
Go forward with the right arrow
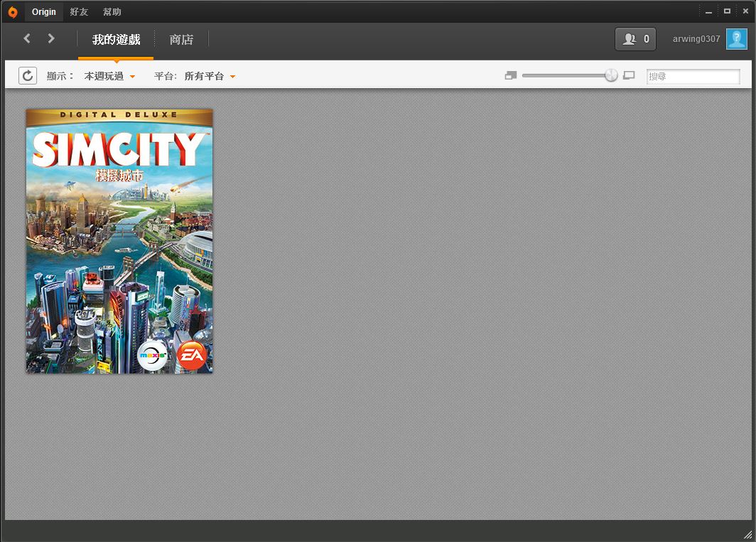51,38
